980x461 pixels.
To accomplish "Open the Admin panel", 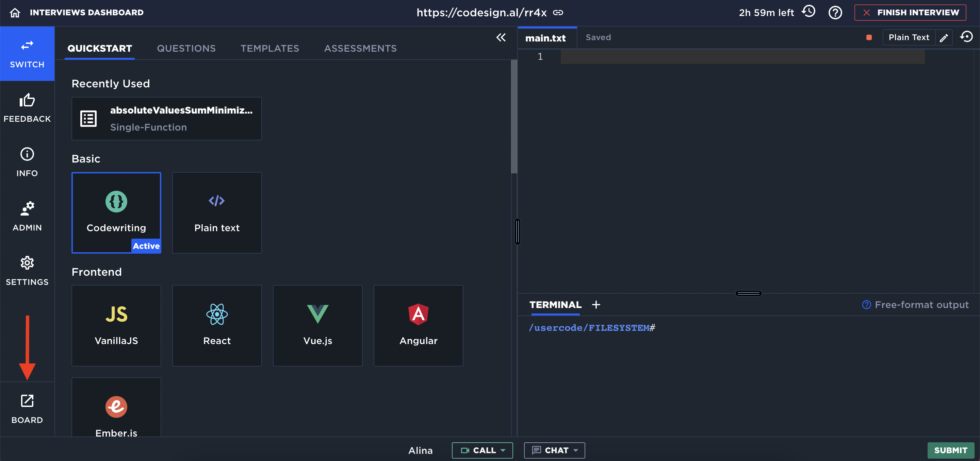I will (27, 217).
